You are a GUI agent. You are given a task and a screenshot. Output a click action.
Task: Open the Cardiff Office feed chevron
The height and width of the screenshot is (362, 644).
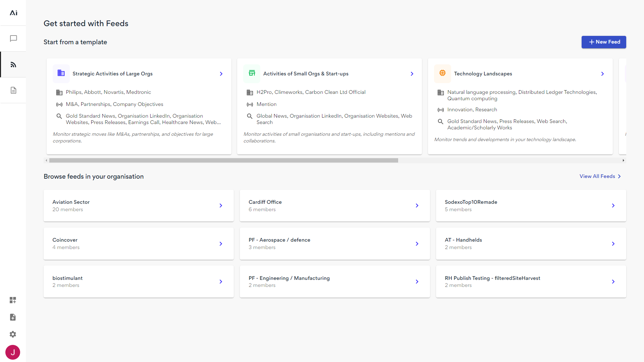pos(417,205)
